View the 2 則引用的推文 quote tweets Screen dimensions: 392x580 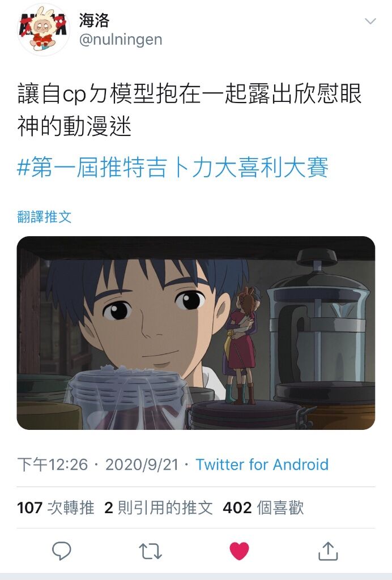tap(159, 507)
